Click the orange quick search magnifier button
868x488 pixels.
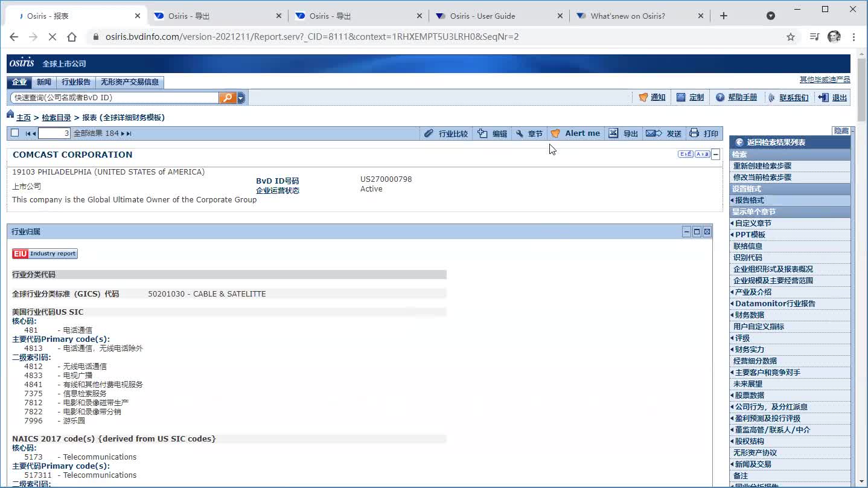[228, 98]
